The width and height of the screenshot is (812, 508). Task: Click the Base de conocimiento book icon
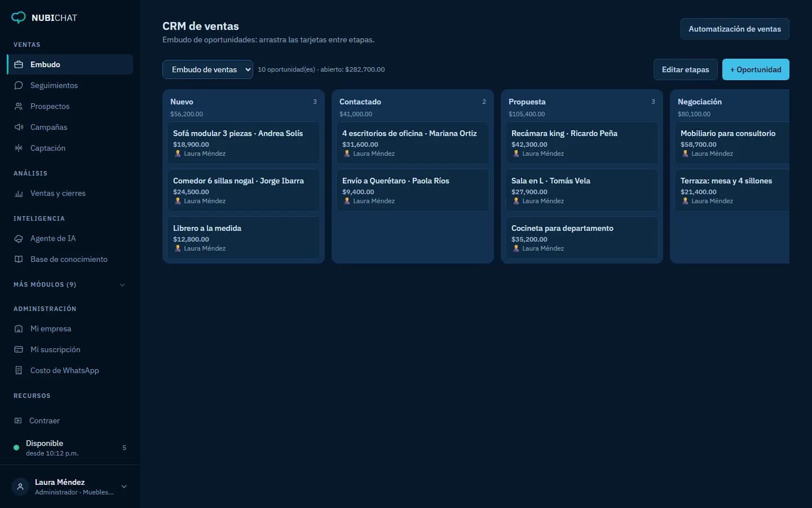pos(19,259)
